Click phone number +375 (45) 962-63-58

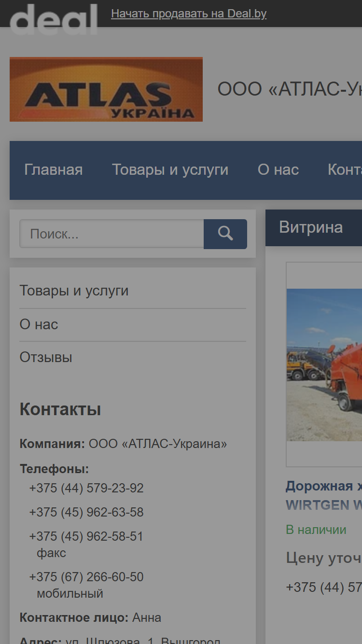[86, 512]
